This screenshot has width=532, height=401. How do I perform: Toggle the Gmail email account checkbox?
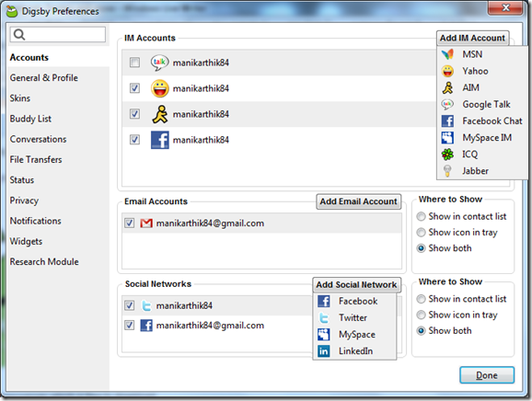(x=129, y=223)
